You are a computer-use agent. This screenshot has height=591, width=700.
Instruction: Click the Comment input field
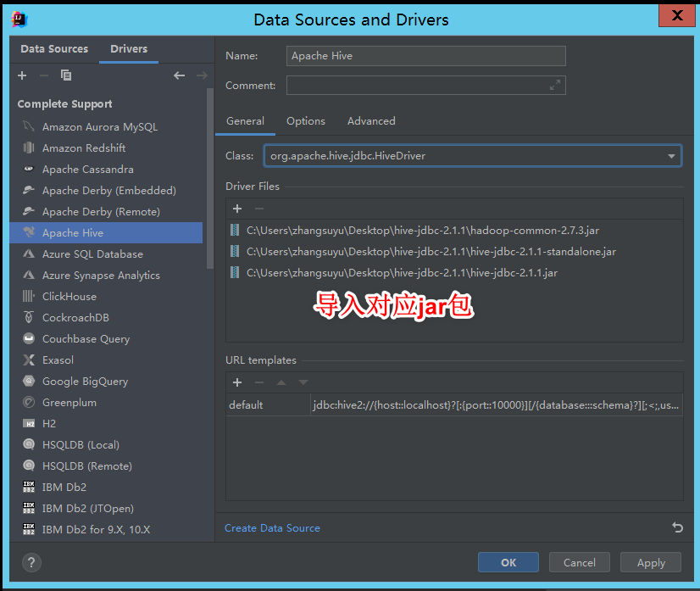[x=426, y=85]
